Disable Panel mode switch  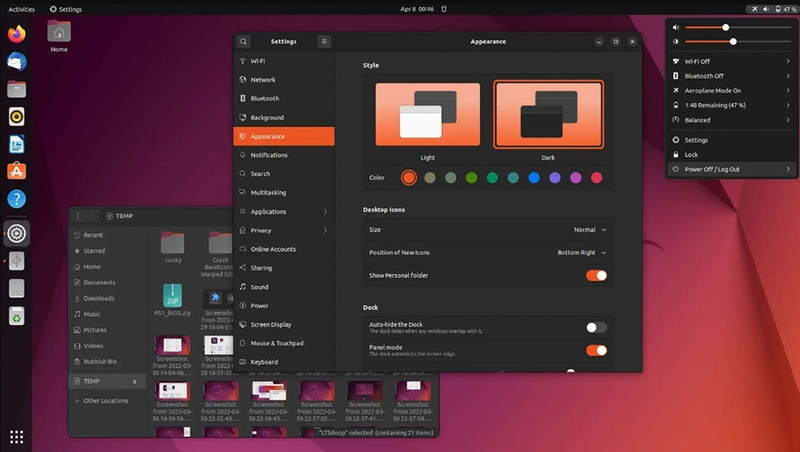(x=596, y=350)
